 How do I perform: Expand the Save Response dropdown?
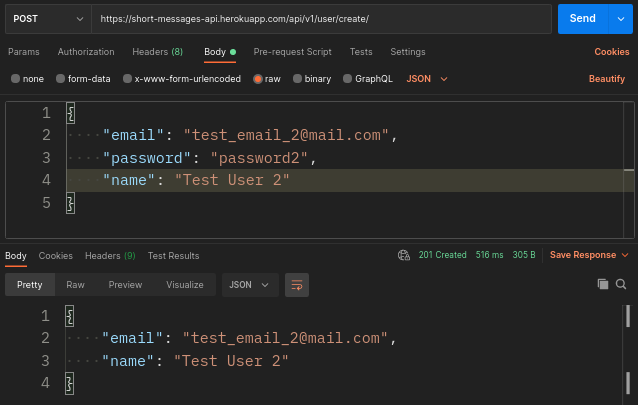tap(589, 255)
